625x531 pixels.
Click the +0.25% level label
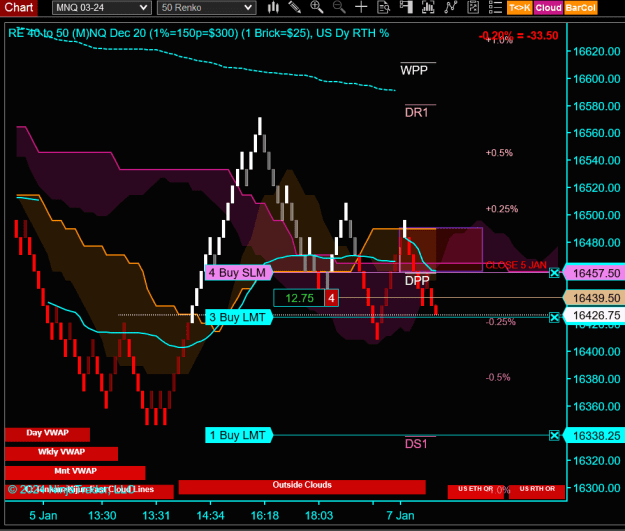[501, 209]
